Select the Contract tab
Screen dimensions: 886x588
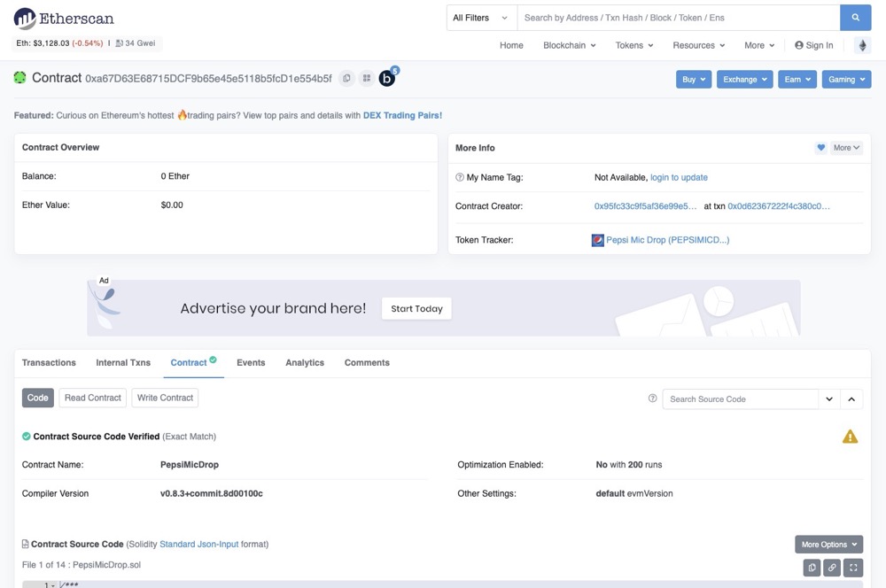(193, 362)
